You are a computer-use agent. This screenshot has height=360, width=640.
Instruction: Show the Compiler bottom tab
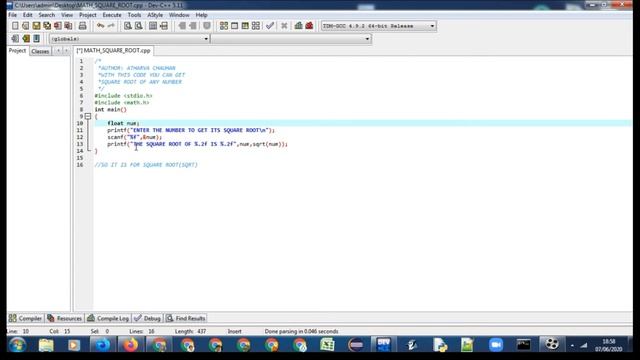25,318
